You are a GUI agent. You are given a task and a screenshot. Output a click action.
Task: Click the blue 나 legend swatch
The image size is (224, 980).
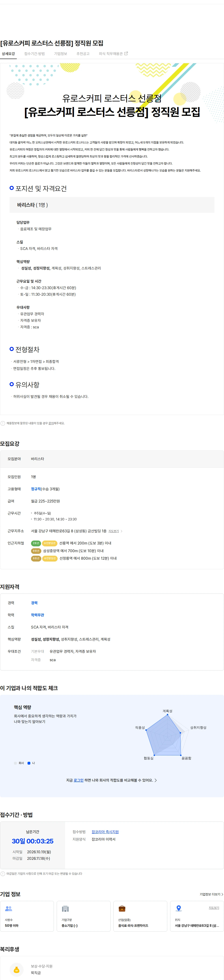click(x=29, y=763)
